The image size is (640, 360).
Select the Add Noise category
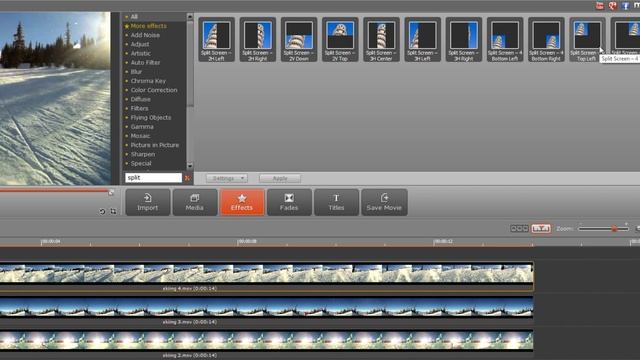[145, 35]
